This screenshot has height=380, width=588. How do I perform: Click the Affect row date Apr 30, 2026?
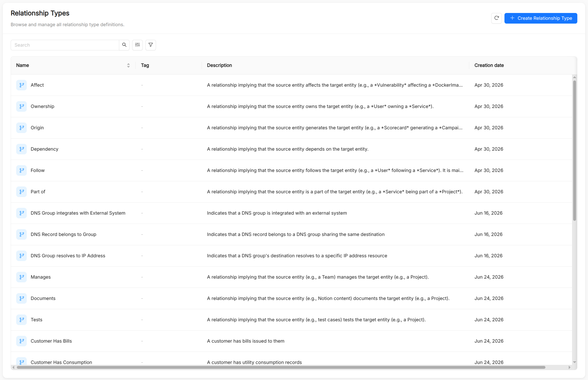[x=488, y=85]
